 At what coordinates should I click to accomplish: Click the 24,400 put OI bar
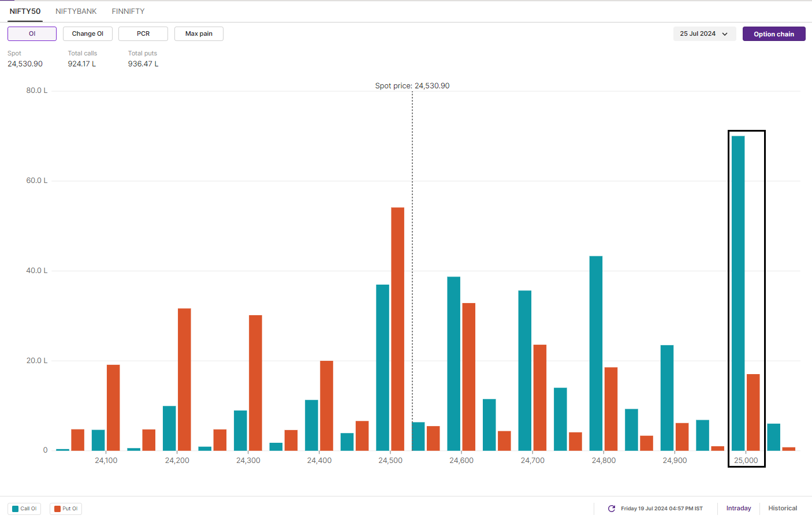tap(326, 406)
